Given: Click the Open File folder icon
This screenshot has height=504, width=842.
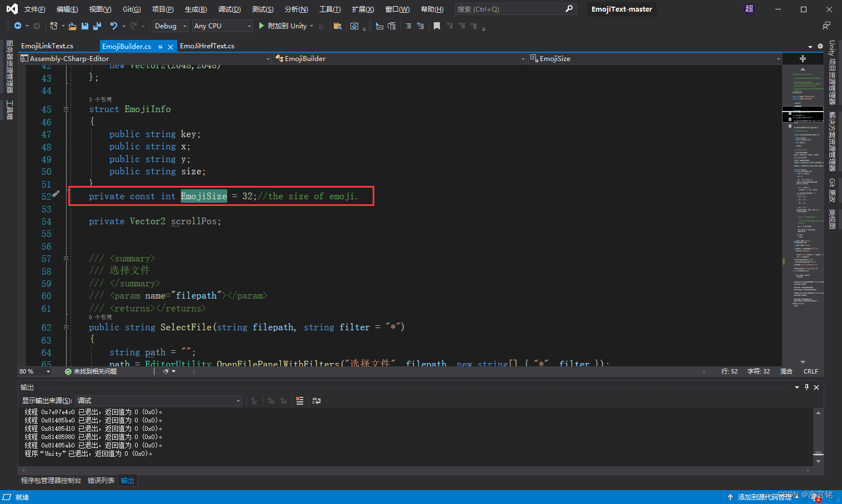Looking at the screenshot, I should tap(72, 26).
